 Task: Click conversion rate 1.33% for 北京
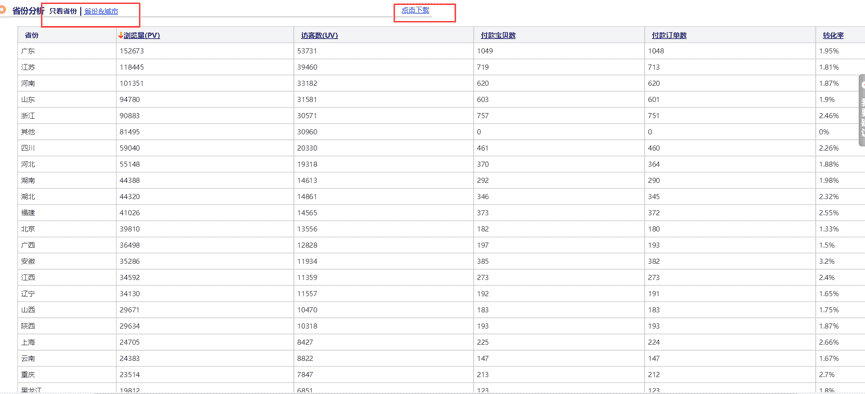829,229
